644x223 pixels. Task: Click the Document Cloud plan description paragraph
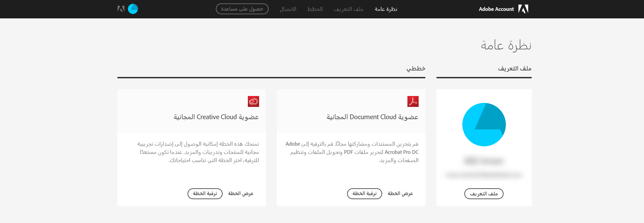pos(352,152)
